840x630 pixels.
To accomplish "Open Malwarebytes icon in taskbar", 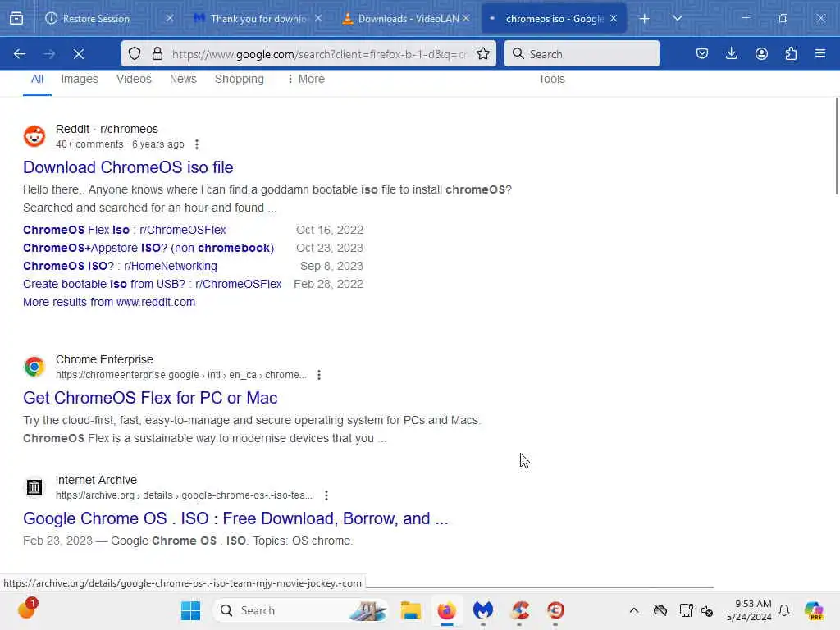I will (482, 610).
